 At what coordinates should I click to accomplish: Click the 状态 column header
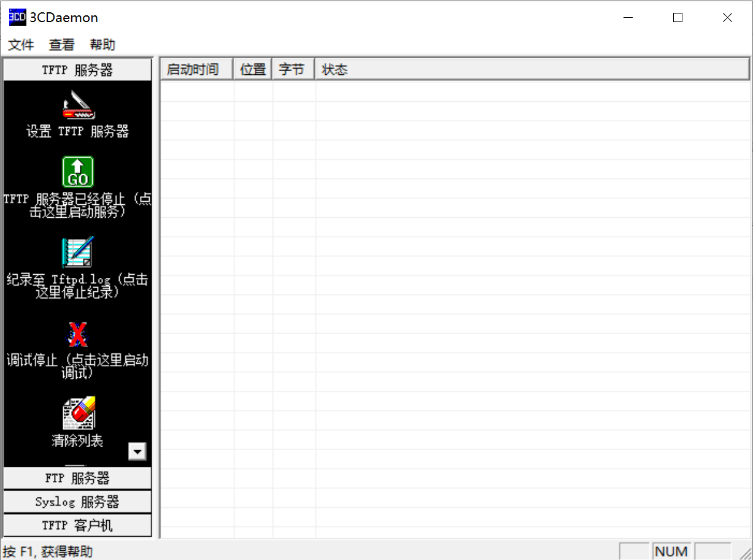(x=533, y=69)
